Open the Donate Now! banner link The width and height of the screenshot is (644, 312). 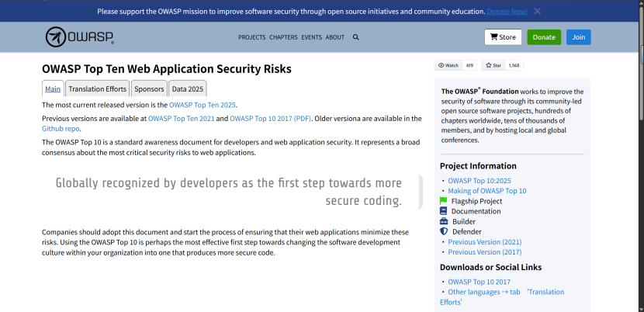507,12
